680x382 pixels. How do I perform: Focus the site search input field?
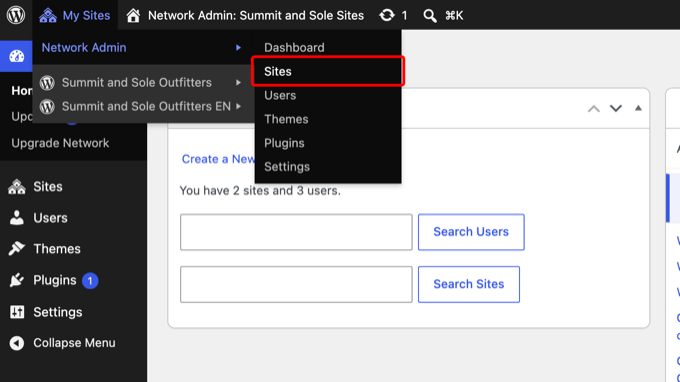296,284
